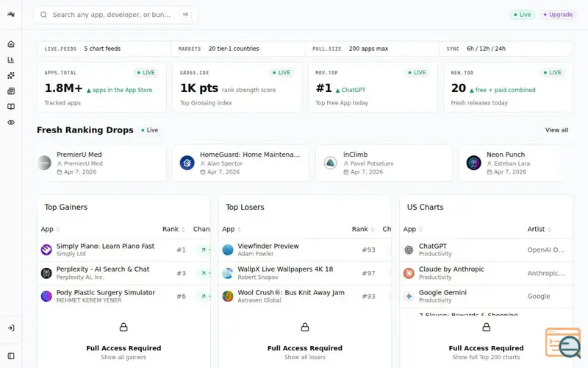Image resolution: width=588 pixels, height=368 pixels.
Task: Click the lock icon under Top Losers
Action: (305, 327)
